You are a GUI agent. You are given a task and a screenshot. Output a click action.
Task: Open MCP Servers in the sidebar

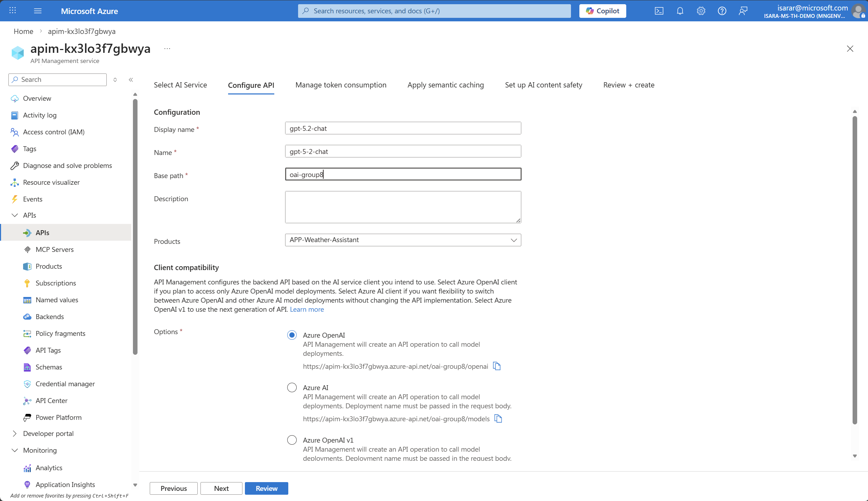click(55, 249)
